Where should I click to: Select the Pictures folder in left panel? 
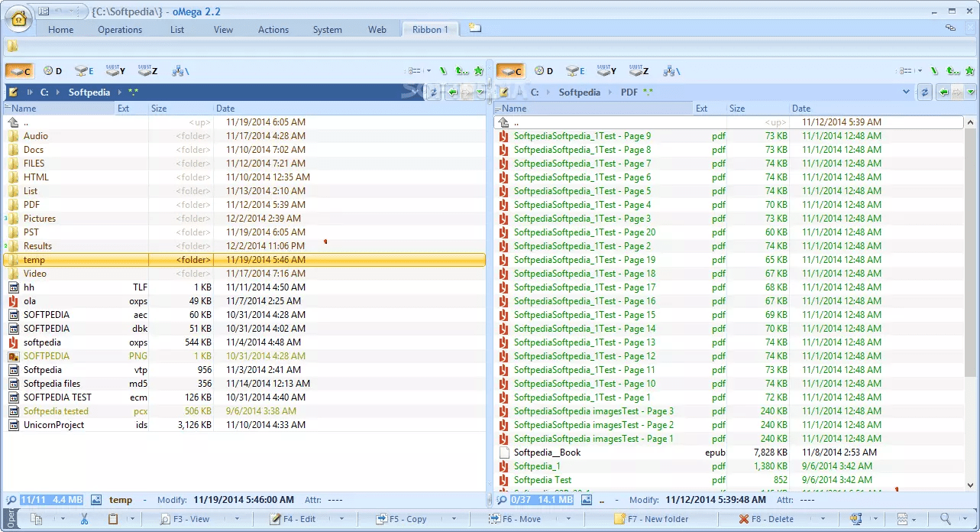40,219
